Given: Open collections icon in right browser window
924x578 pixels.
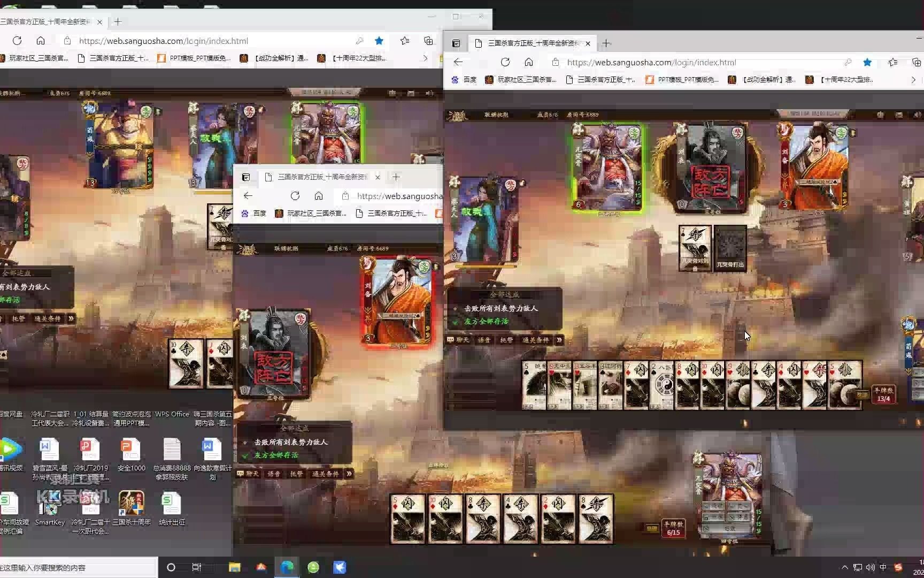Looking at the screenshot, I should (x=917, y=62).
